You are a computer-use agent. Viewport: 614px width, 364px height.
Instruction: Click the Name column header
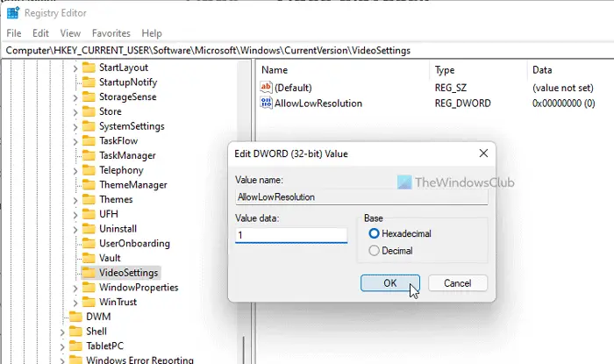click(x=274, y=70)
